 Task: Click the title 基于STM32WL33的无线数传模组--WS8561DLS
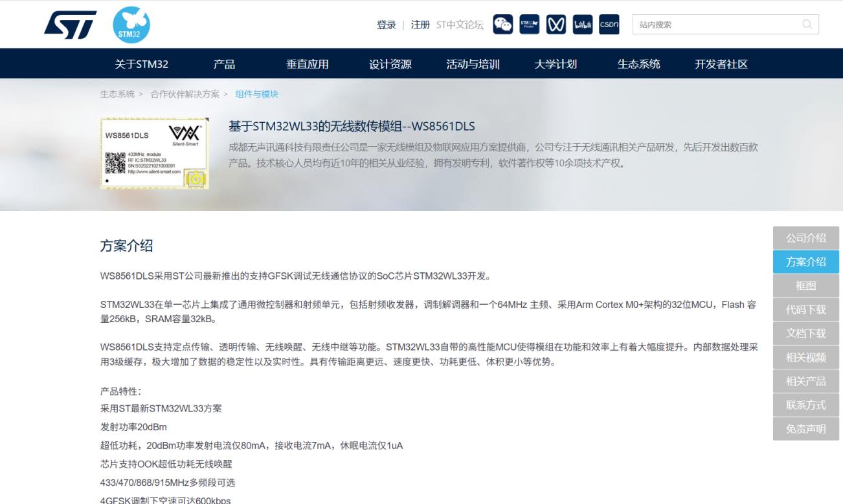pos(352,126)
